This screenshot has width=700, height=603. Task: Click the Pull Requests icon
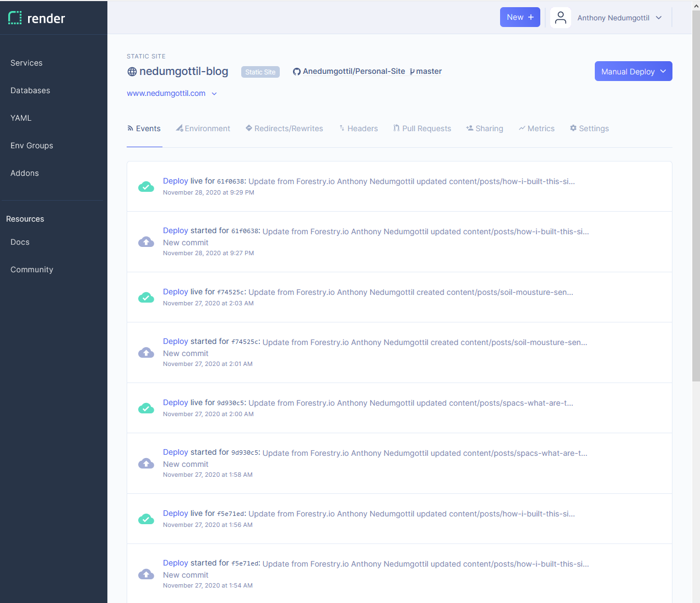coord(397,128)
